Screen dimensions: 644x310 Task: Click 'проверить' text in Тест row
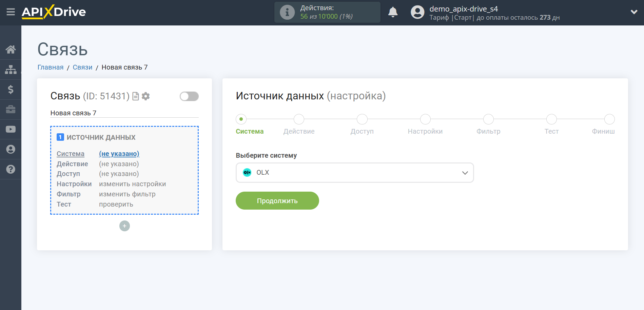coord(116,204)
